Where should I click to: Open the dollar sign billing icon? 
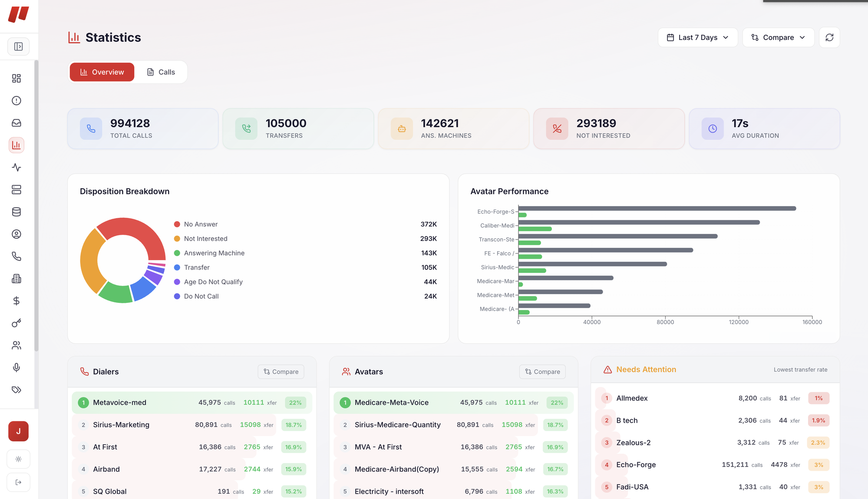click(x=17, y=301)
